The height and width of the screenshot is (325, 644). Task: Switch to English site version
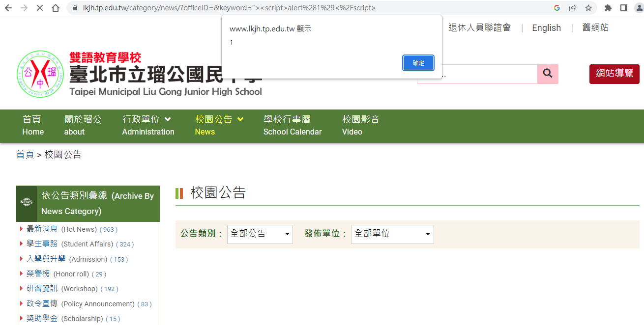(546, 28)
